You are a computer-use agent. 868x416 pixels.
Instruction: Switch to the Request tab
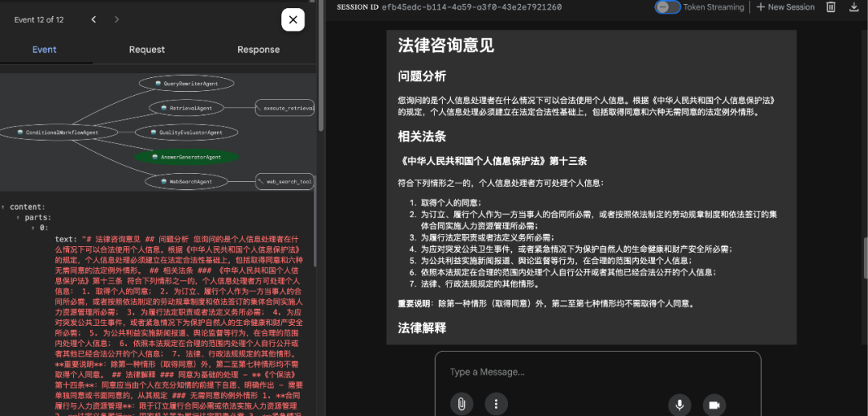click(147, 49)
